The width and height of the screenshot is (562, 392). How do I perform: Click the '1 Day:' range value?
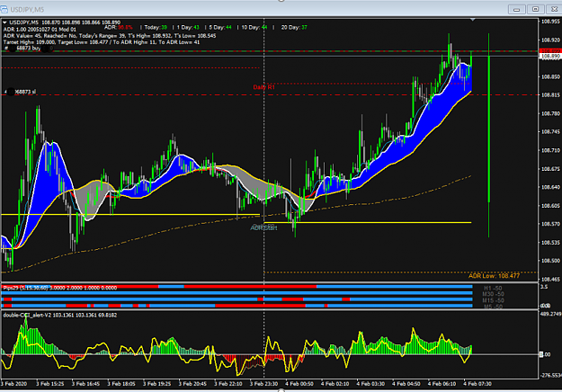[188, 27]
